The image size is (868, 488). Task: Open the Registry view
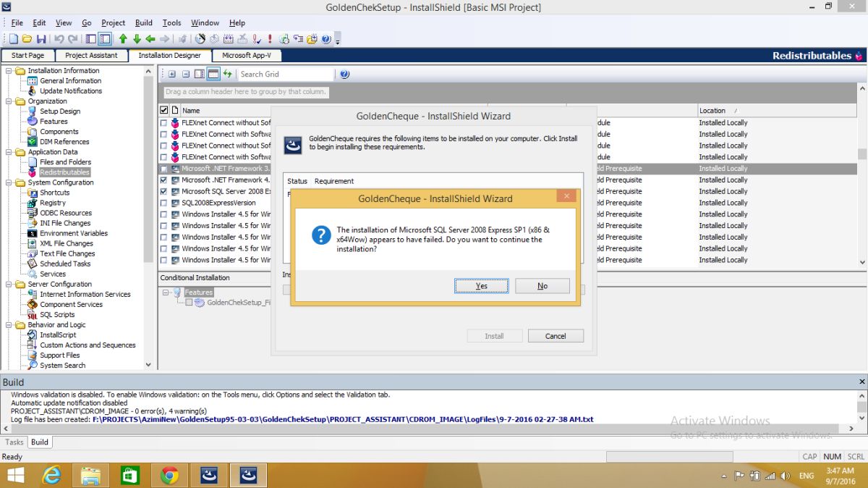(53, 203)
